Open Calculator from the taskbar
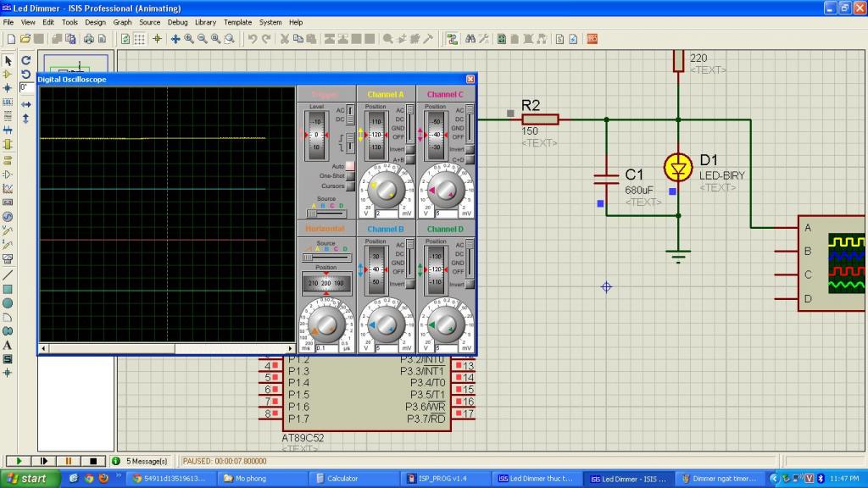 click(x=342, y=479)
